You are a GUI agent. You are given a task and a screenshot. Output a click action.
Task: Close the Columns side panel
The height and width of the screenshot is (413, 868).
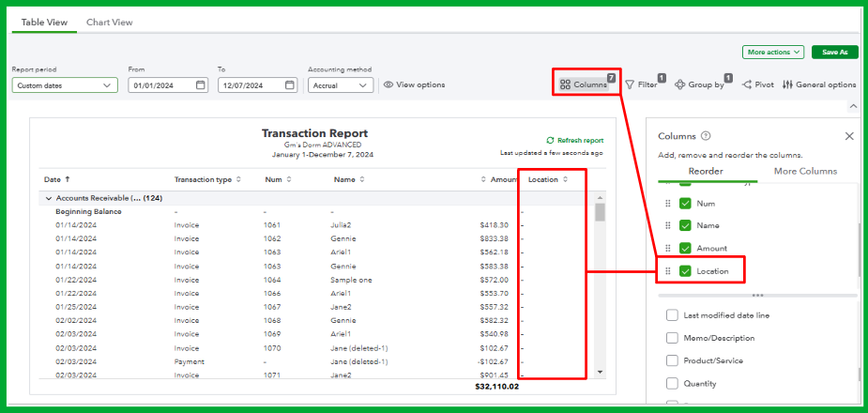[849, 136]
